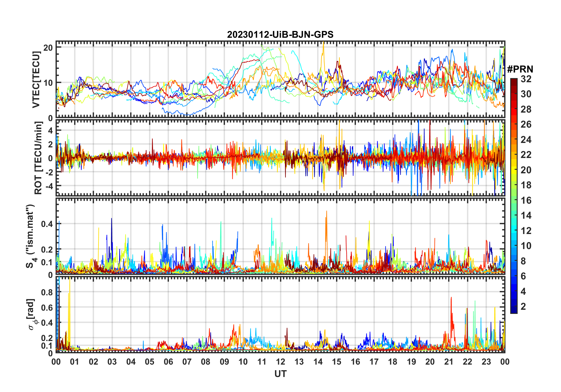Pick UT axis hour label 05

[150, 362]
